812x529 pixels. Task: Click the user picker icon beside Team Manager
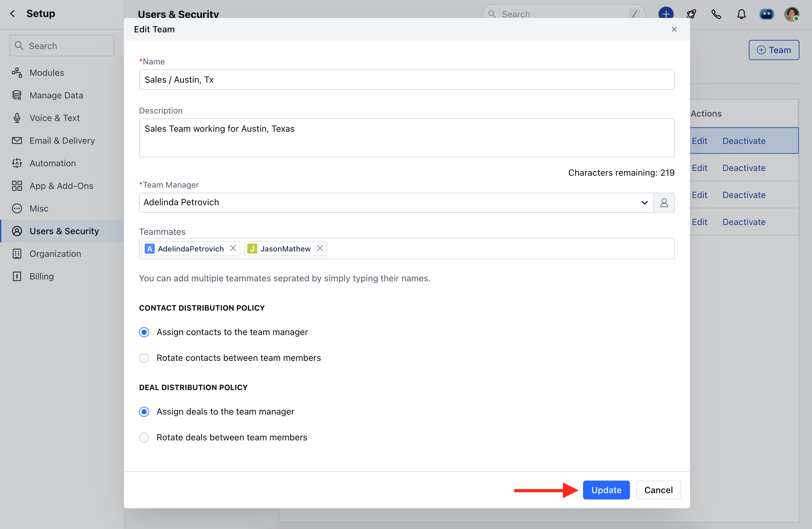pyautogui.click(x=664, y=203)
